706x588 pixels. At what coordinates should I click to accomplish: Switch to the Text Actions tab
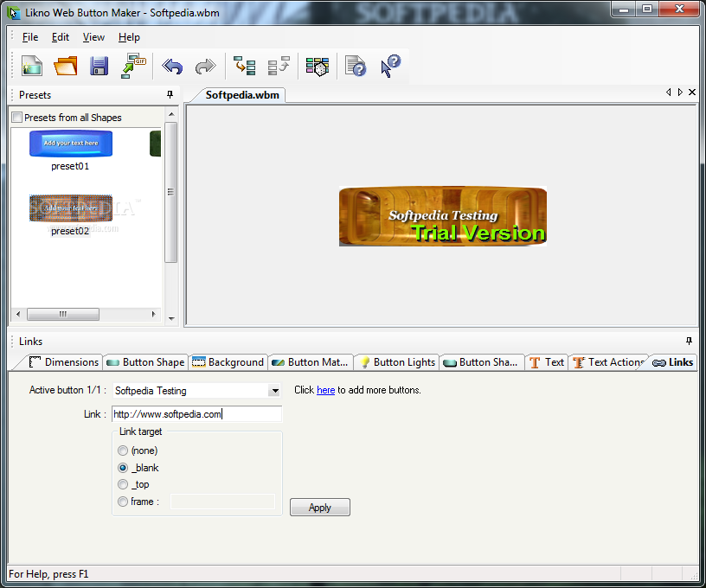[x=608, y=362]
